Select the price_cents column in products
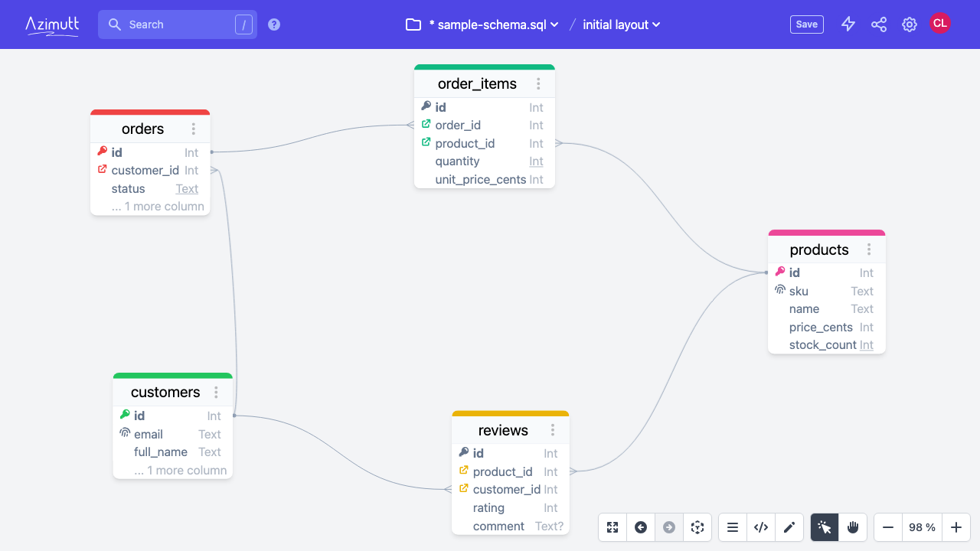 click(827, 327)
